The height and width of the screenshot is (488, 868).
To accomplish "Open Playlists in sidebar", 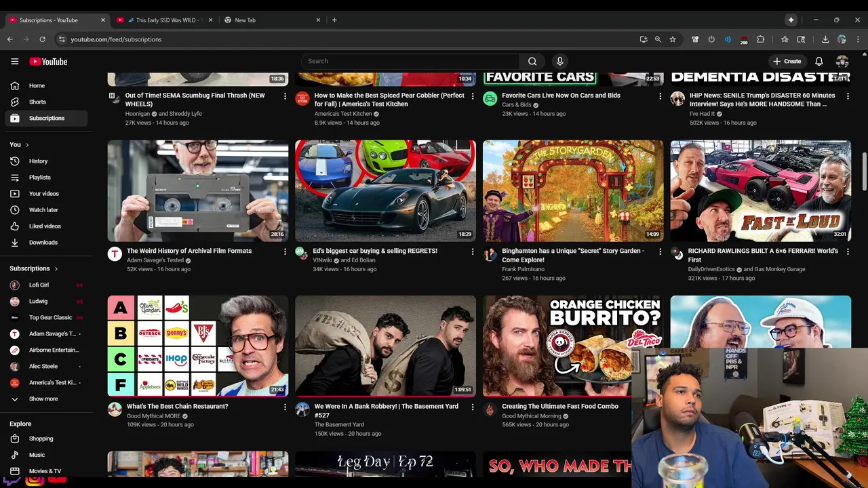I will tap(46, 178).
